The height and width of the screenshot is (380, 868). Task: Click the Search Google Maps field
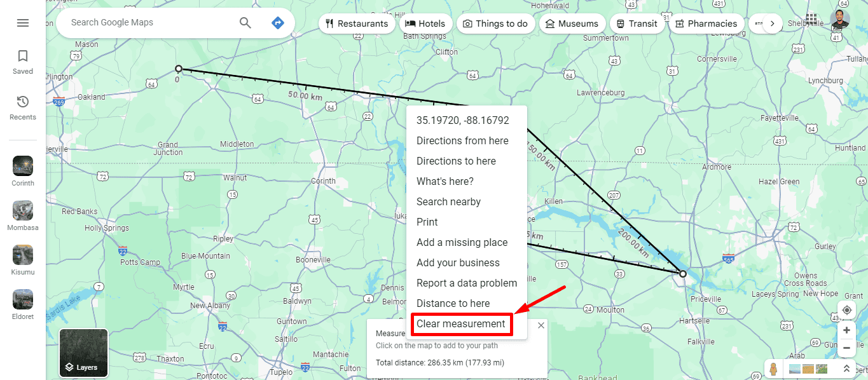tap(149, 23)
